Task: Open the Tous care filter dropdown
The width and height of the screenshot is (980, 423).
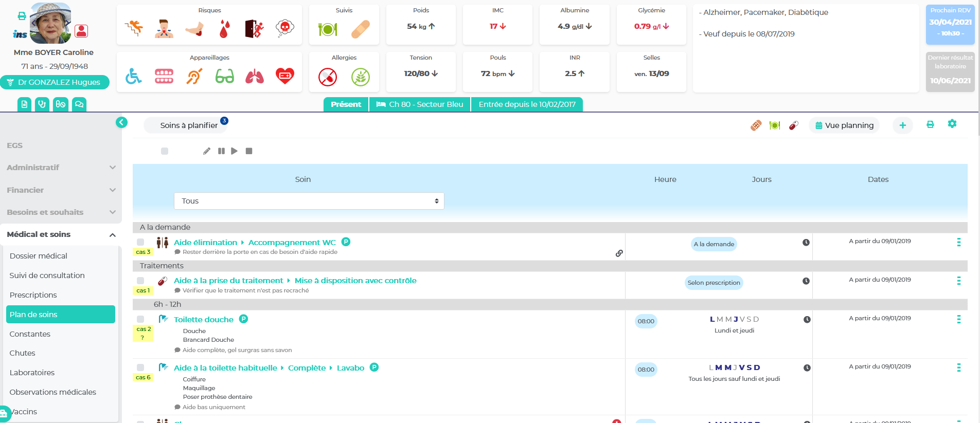Action: (309, 201)
